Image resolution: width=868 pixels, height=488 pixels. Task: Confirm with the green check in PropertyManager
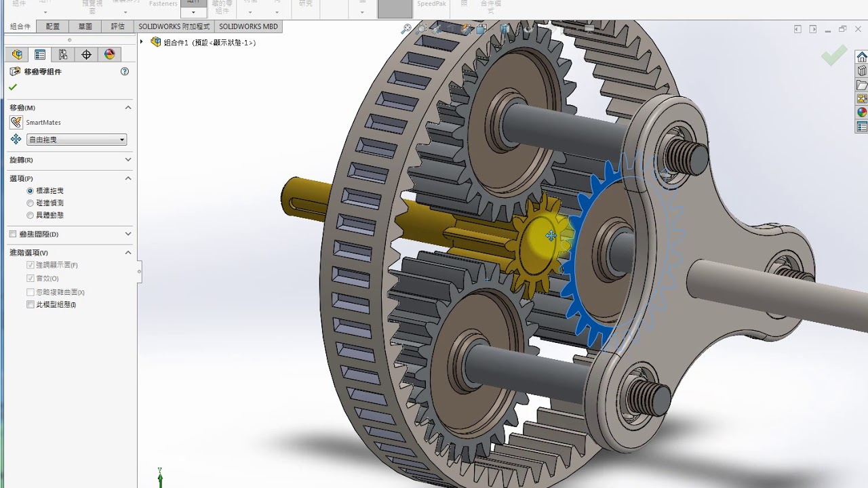tap(13, 87)
